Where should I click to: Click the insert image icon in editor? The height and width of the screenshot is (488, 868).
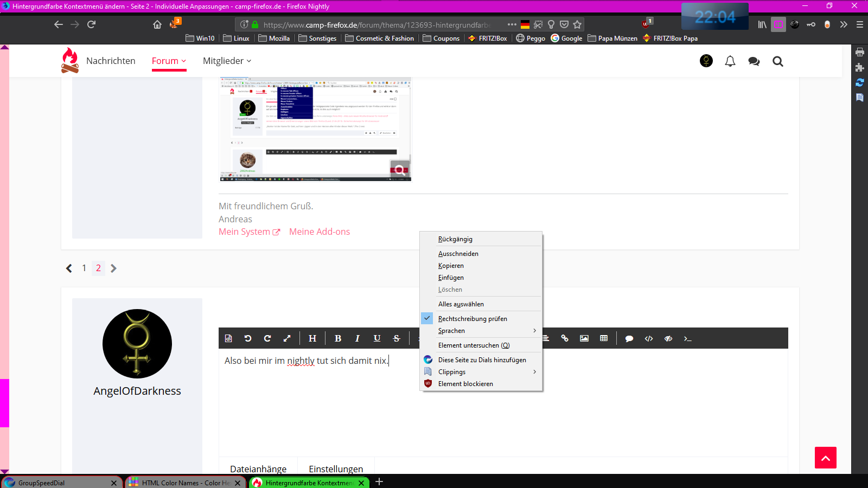point(584,338)
